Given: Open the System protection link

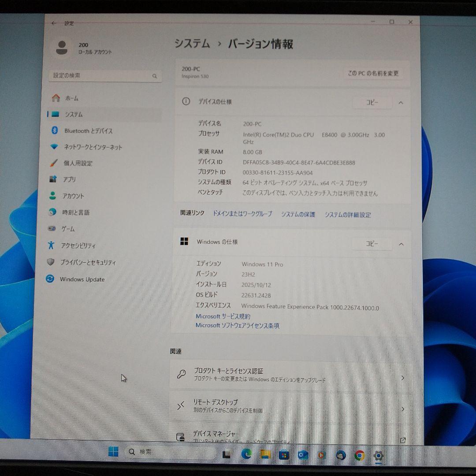Looking at the screenshot, I should coord(298,214).
